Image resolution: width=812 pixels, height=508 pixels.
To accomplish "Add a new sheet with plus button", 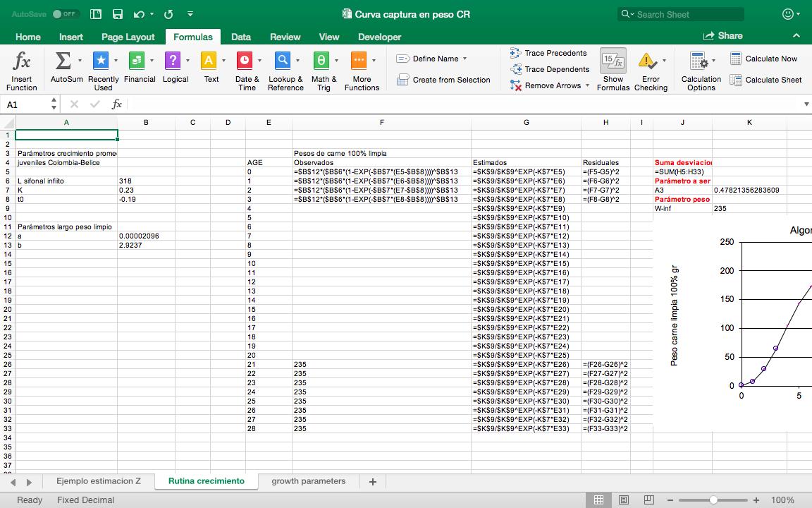I will 372,482.
